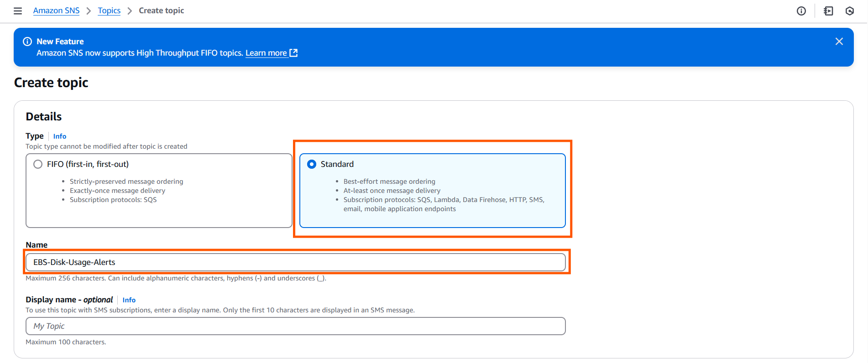Click 'Topic type cannot be modified' note
This screenshot has width=868, height=363.
(x=106, y=146)
